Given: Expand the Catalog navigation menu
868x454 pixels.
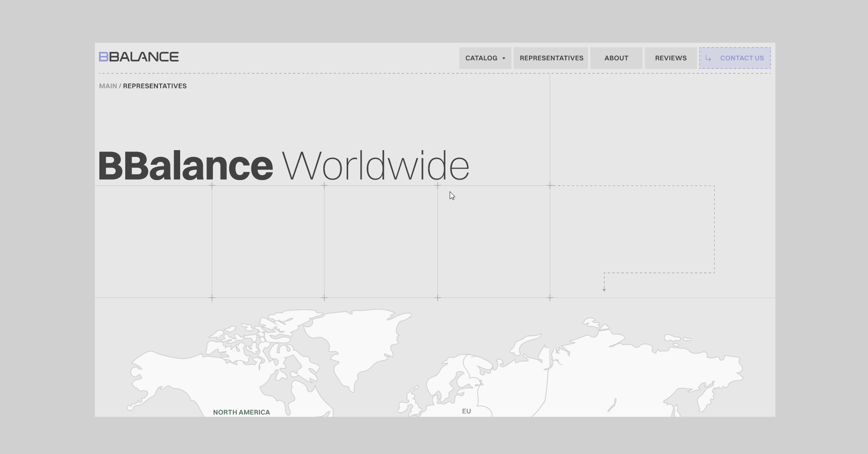Looking at the screenshot, I should [x=485, y=58].
